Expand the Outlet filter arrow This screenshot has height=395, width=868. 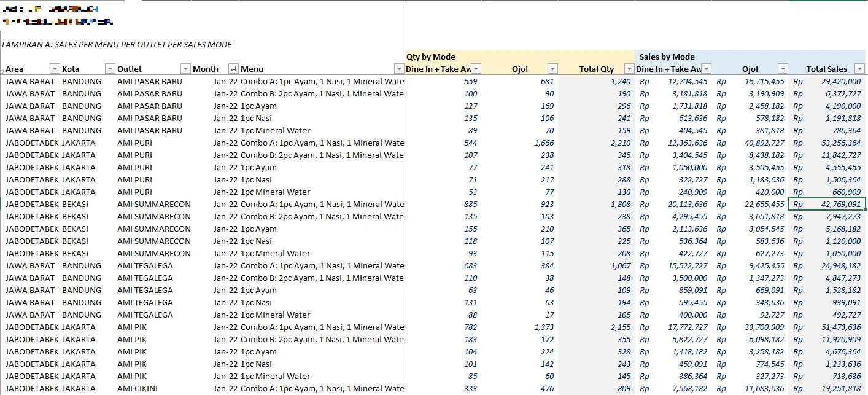[185, 69]
